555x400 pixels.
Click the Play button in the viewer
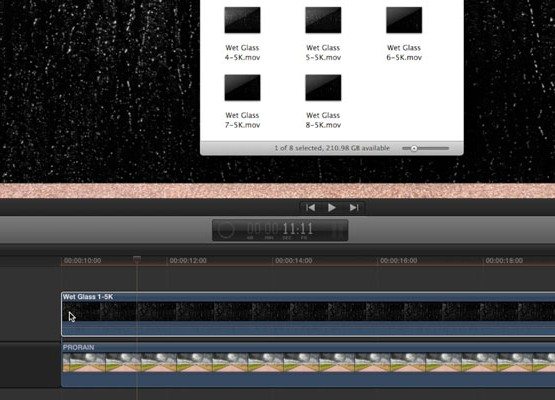[332, 208]
